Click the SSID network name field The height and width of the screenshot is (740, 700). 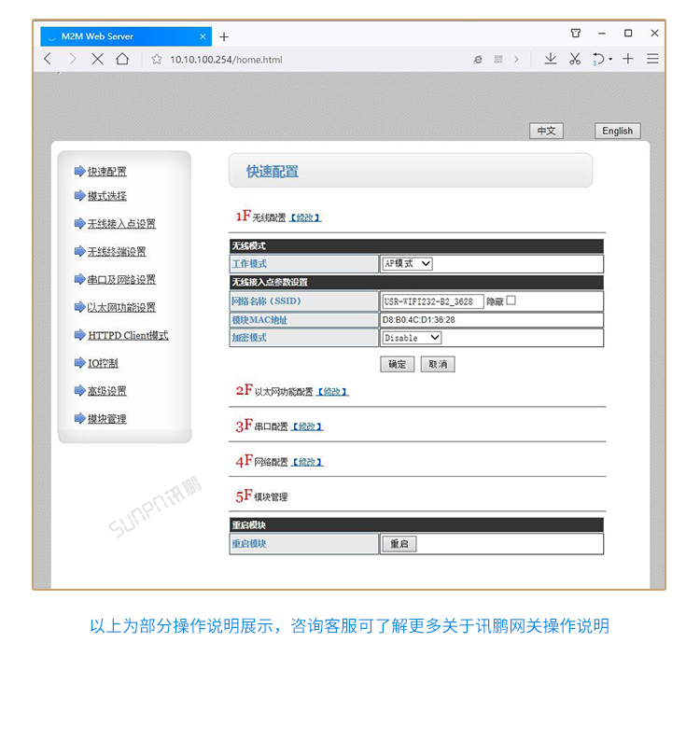pos(433,301)
